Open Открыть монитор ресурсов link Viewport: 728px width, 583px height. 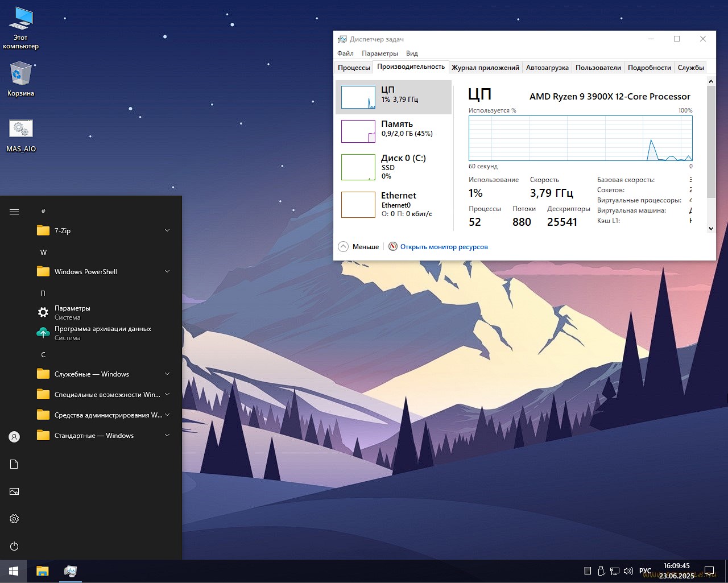pyautogui.click(x=444, y=246)
